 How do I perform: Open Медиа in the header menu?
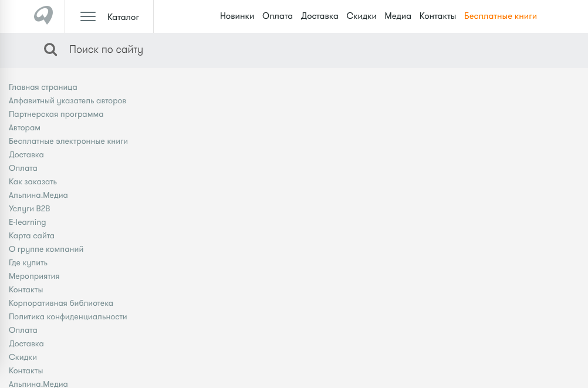tap(398, 16)
